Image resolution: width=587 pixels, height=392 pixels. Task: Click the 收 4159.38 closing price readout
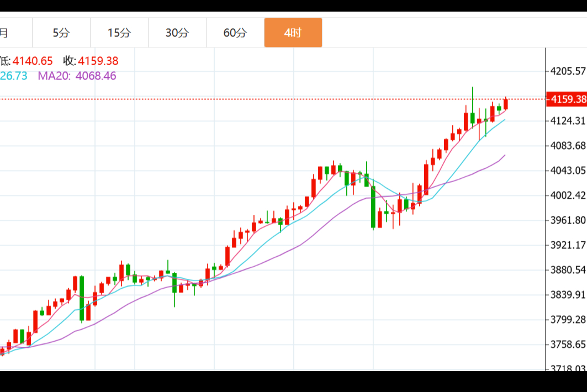[x=91, y=61]
